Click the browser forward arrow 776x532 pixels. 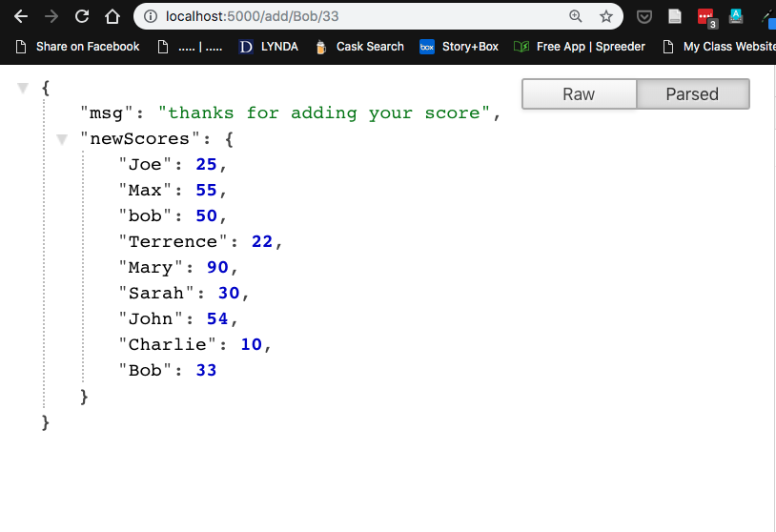coord(51,16)
